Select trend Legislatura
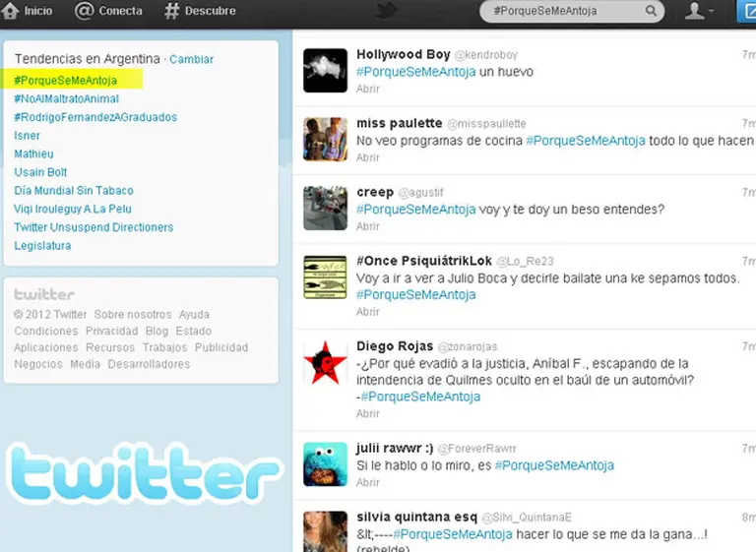This screenshot has width=756, height=552. [42, 245]
